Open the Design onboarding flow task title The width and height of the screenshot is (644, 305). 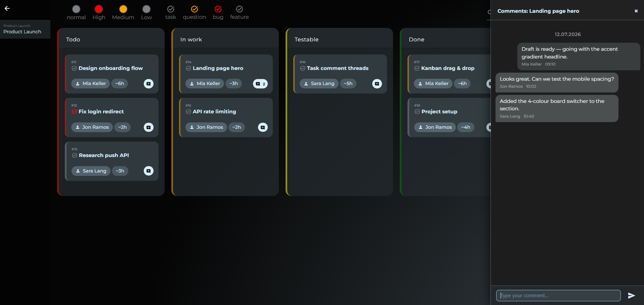click(111, 68)
